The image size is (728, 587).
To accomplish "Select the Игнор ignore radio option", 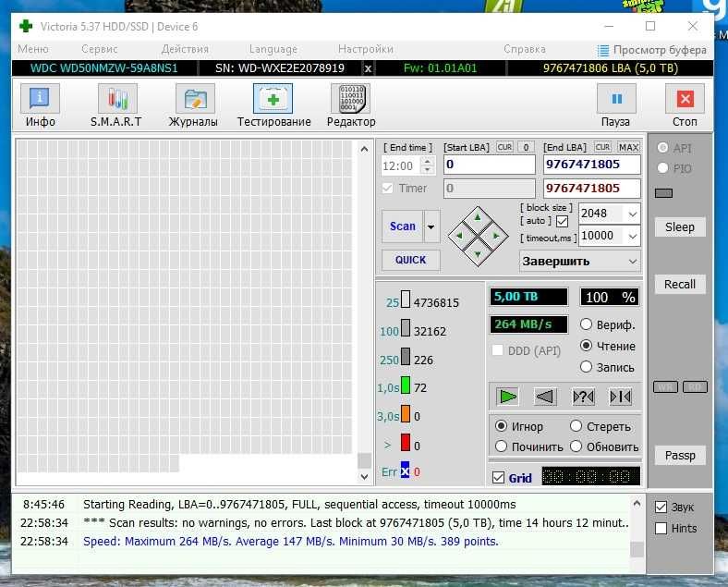I will coord(501,426).
